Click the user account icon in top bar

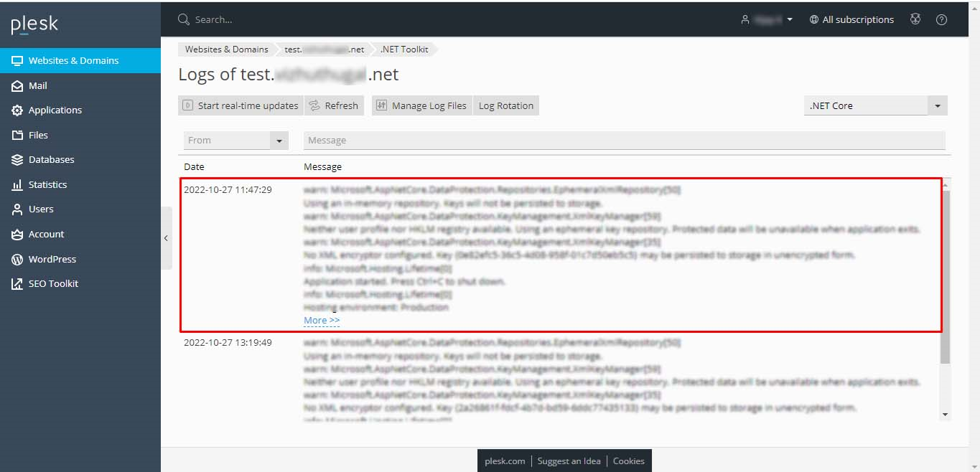(745, 19)
